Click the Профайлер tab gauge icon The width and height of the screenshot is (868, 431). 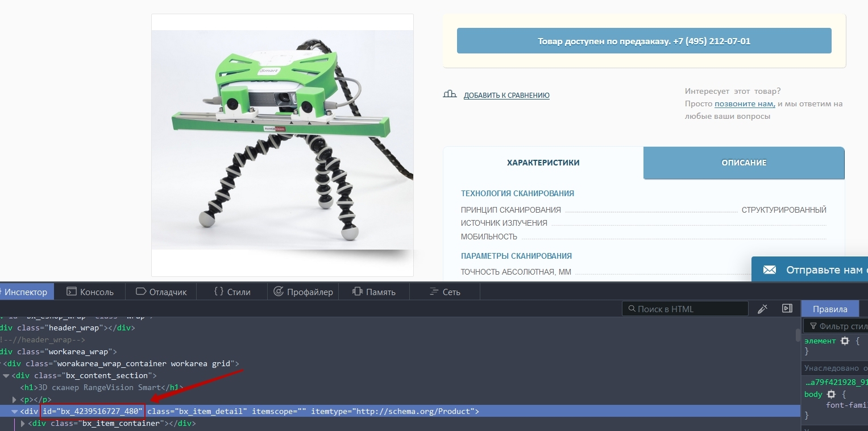point(279,292)
